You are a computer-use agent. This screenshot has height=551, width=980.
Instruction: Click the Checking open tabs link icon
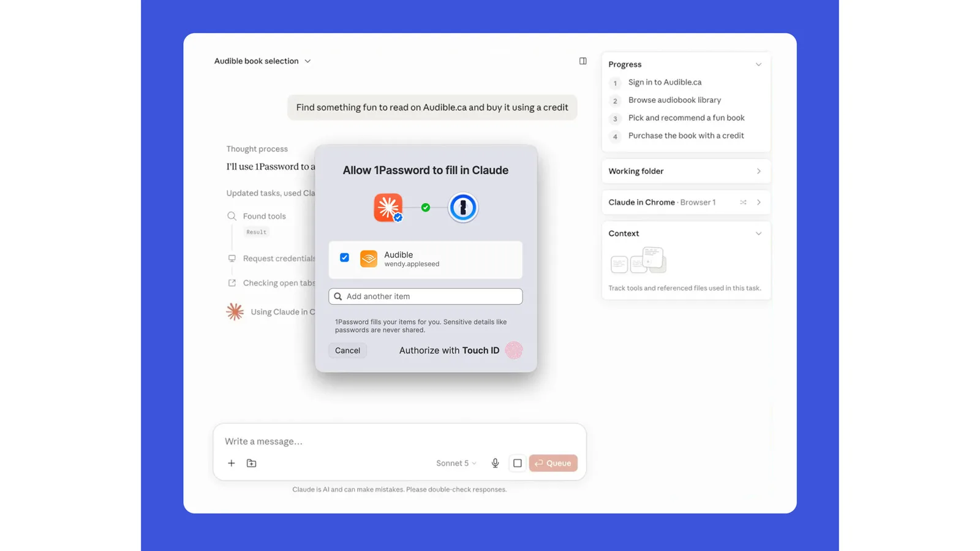232,283
